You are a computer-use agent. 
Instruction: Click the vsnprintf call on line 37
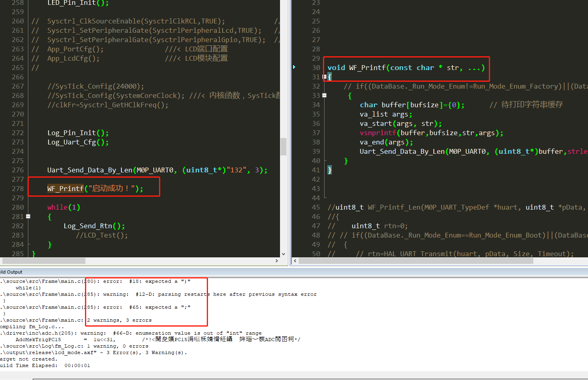tap(378, 133)
